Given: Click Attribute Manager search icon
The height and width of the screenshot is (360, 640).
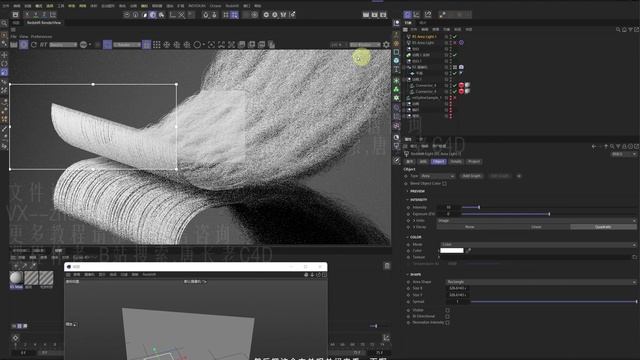Looking at the screenshot, I should [612, 146].
